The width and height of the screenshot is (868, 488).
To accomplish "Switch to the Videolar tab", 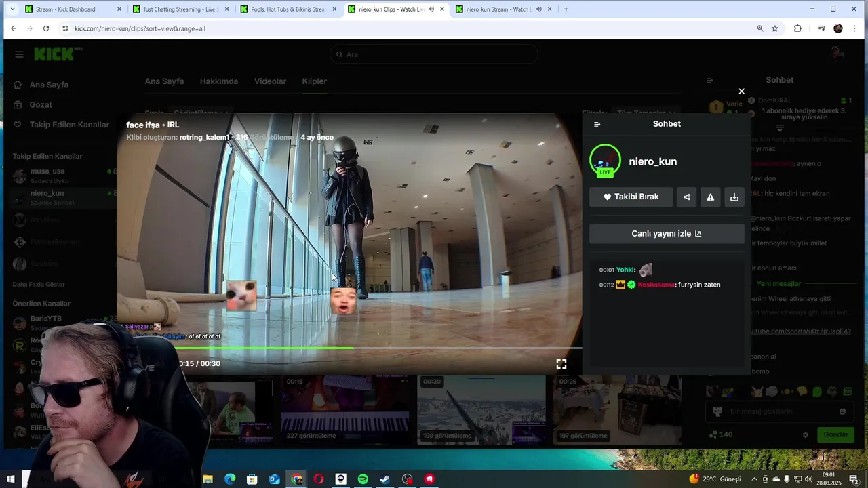I will tap(270, 81).
